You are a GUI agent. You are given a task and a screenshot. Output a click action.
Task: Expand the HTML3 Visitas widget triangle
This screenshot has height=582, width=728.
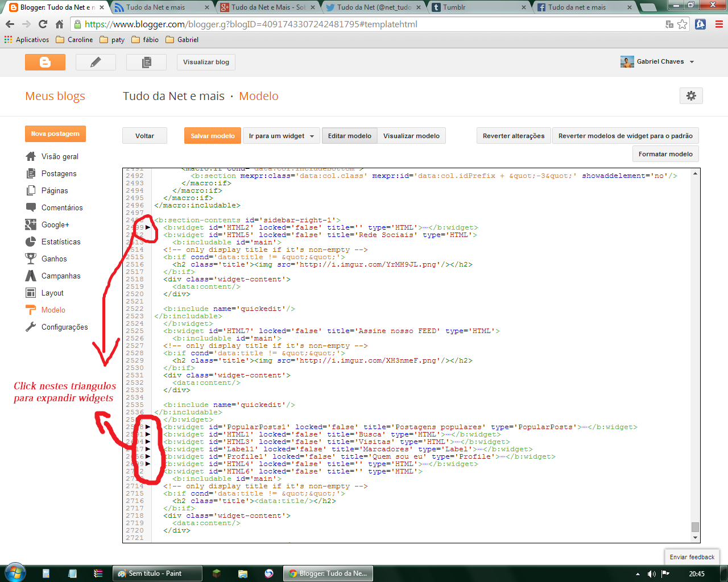[x=148, y=442]
